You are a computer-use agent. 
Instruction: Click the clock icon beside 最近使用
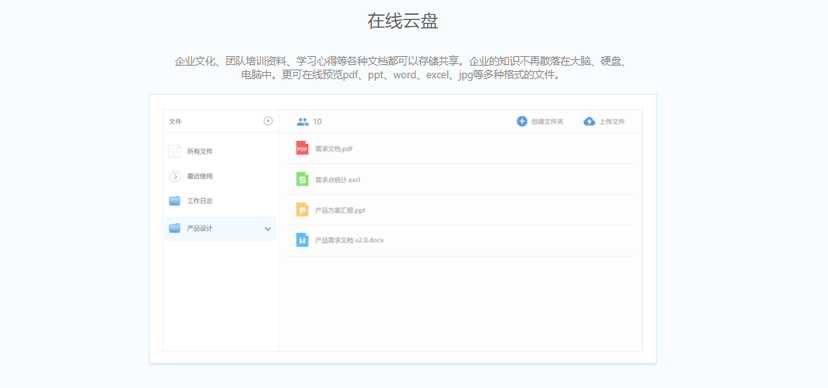[175, 176]
